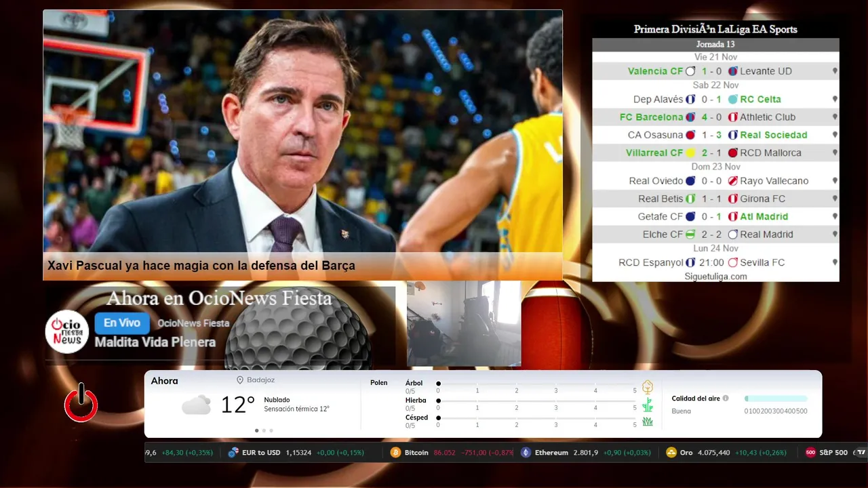Click the Oro gold icon in the ticker

click(671, 453)
